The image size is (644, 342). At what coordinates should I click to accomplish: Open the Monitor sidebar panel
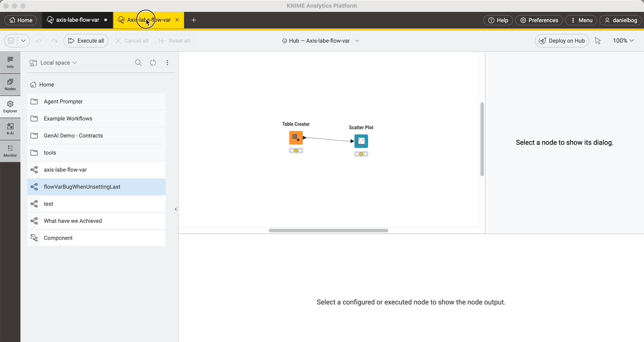(x=10, y=151)
